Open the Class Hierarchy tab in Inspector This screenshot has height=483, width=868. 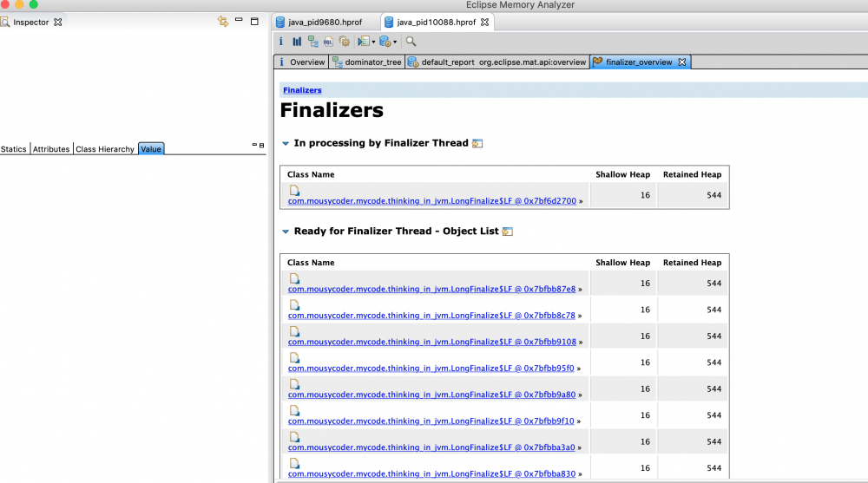tap(105, 149)
